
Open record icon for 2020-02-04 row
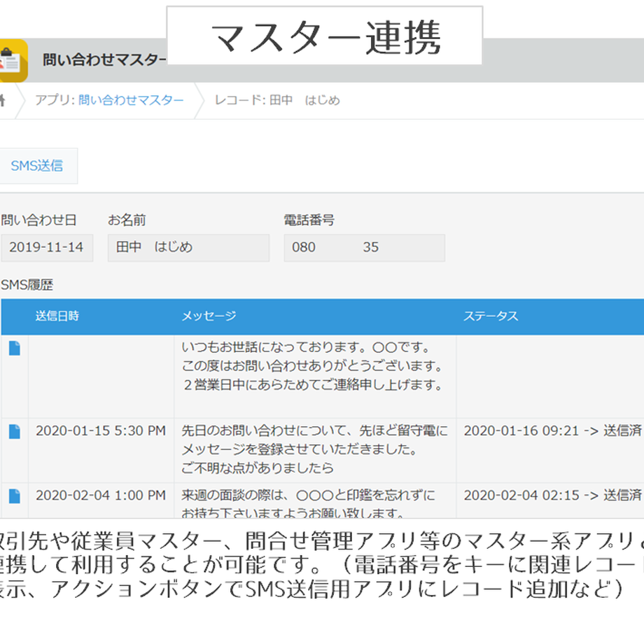coord(15,496)
